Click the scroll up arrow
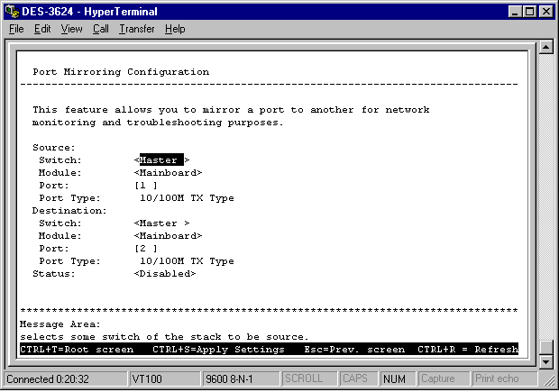This screenshot has width=559, height=392. [x=545, y=47]
